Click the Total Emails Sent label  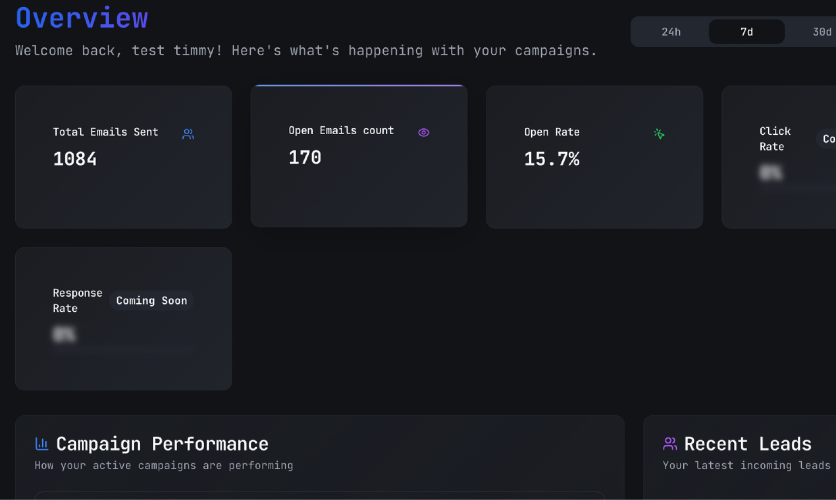click(x=106, y=132)
